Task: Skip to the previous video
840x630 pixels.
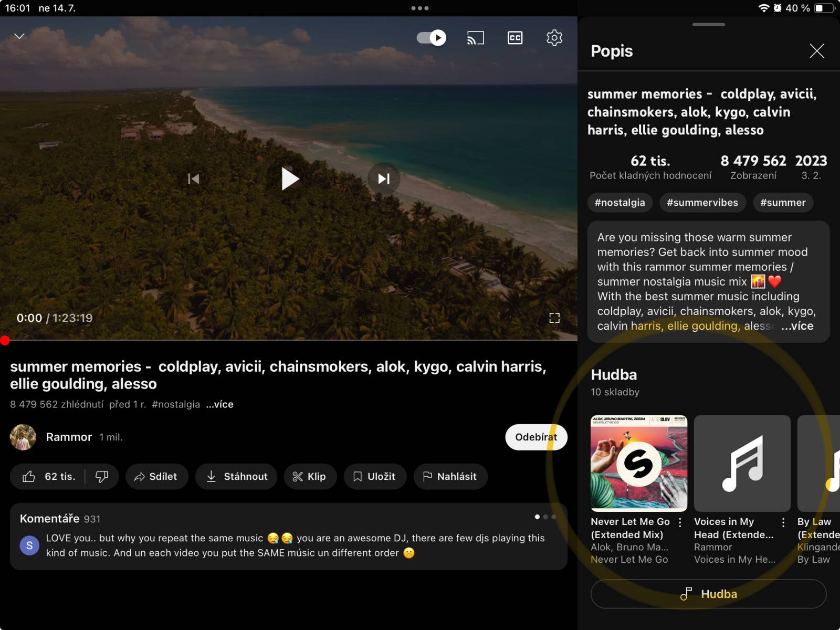Action: (x=193, y=179)
